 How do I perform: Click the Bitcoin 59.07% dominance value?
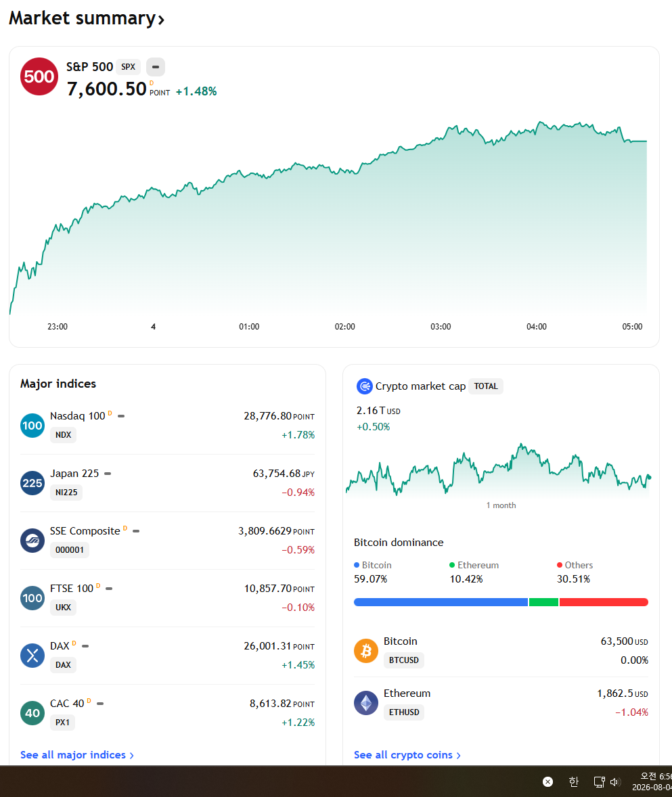371,579
